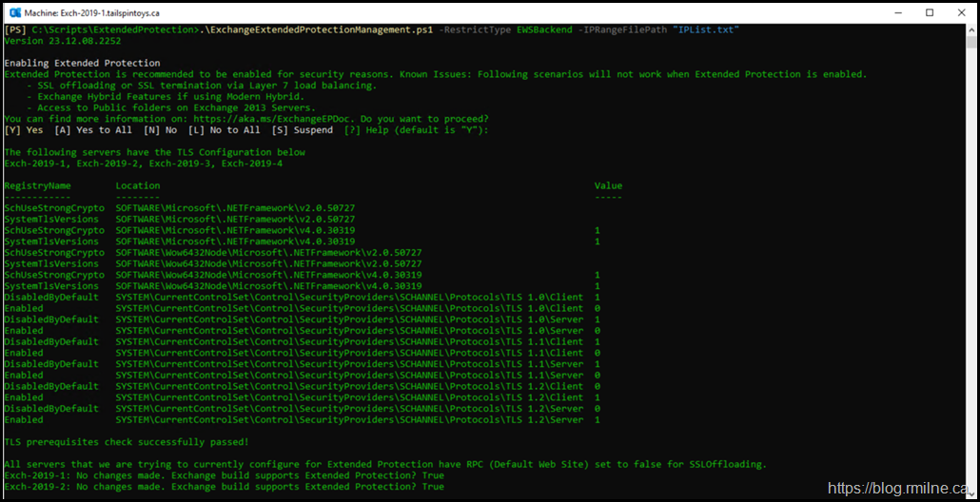Click the '[S] Suspend' prompt option

(x=303, y=130)
